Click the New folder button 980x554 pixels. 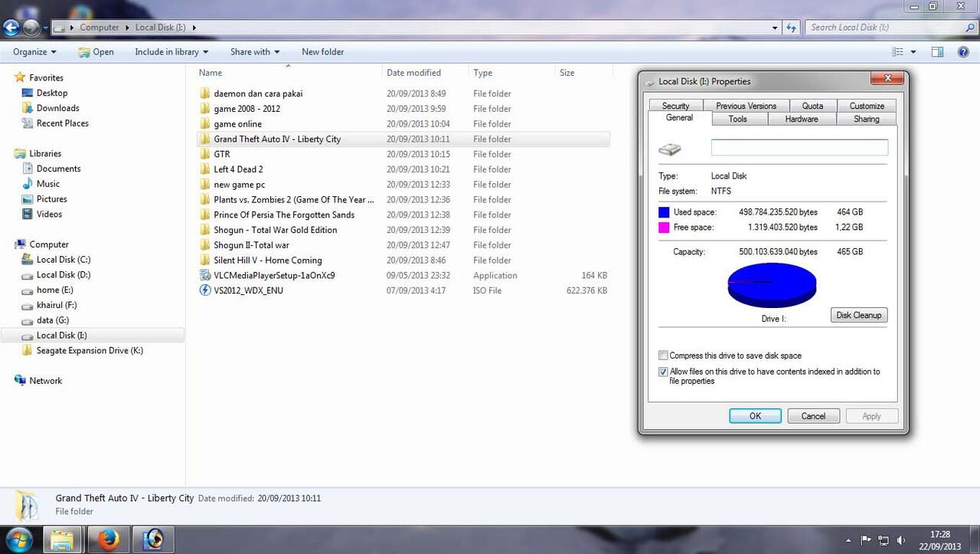[x=322, y=52]
